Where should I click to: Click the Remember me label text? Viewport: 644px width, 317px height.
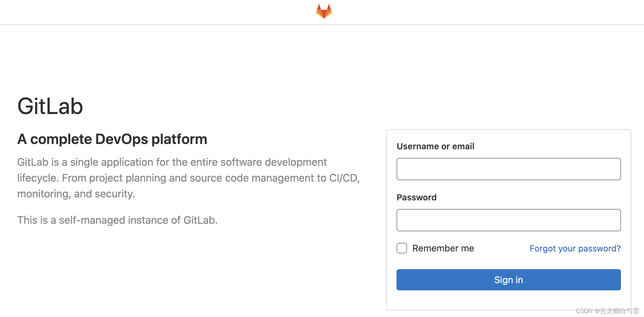point(443,248)
